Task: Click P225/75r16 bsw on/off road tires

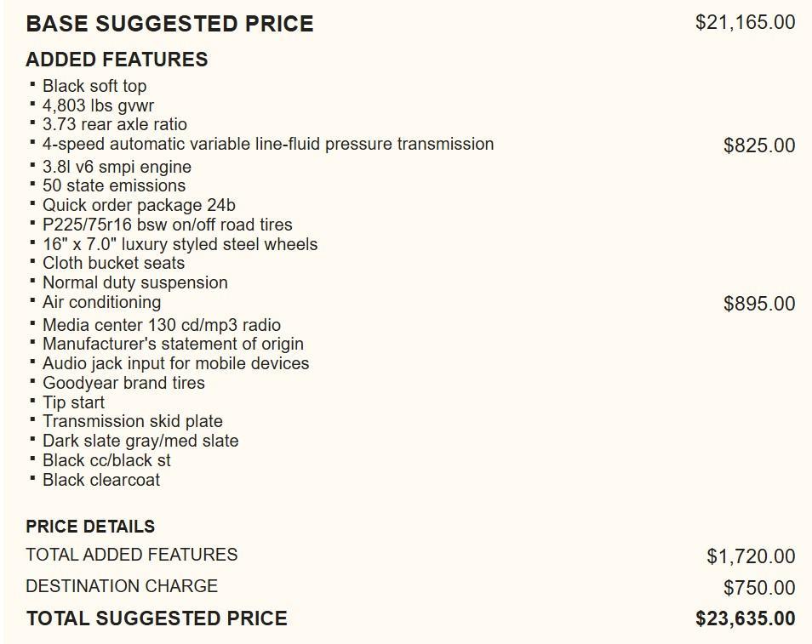Action: click(167, 225)
